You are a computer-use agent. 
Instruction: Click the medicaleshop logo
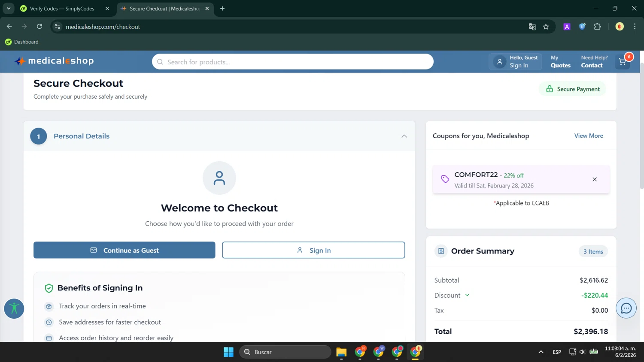tap(55, 61)
